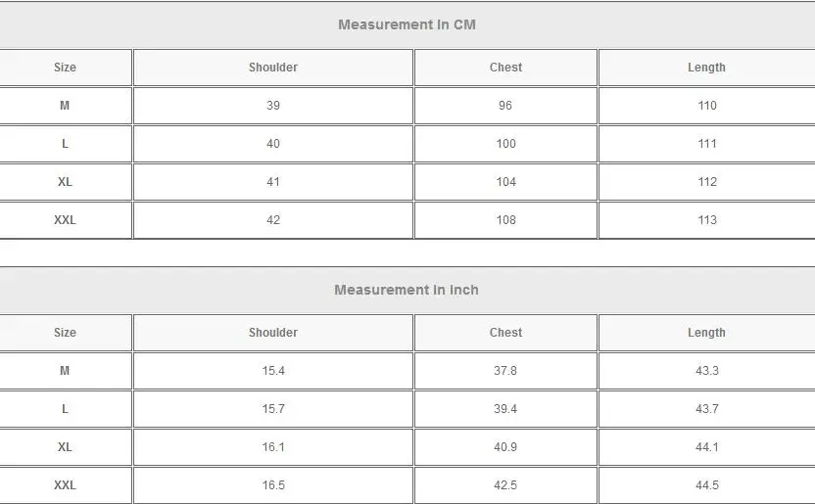Click the XL row label in the Inch table
This screenshot has height=504, width=815.
pyautogui.click(x=65, y=447)
